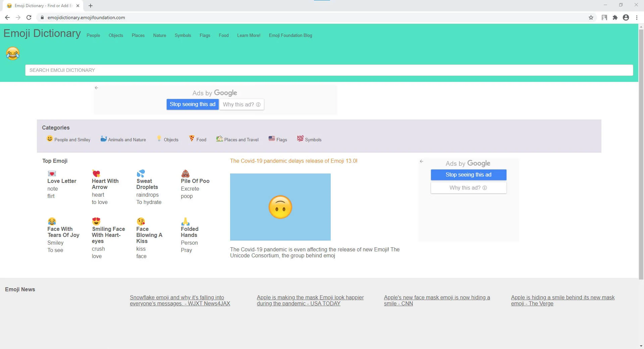Click the Love Letter emoji name
The width and height of the screenshot is (644, 349).
coord(62,181)
